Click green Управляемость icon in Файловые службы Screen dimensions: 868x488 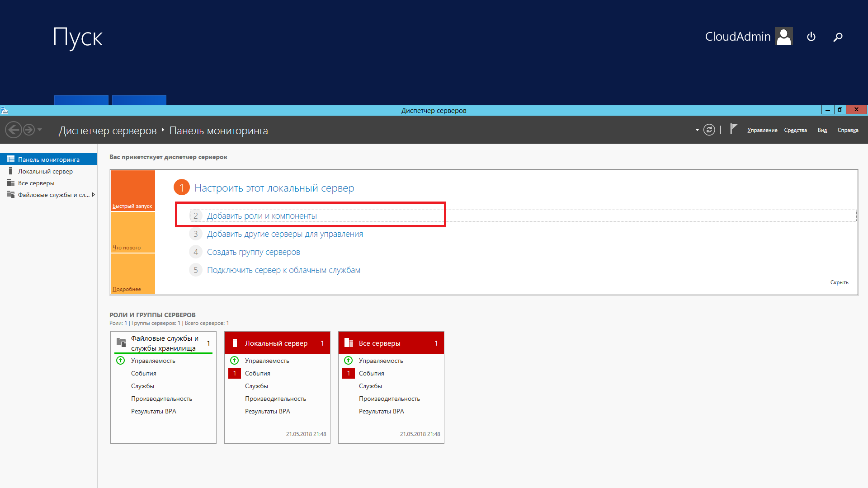click(x=120, y=361)
